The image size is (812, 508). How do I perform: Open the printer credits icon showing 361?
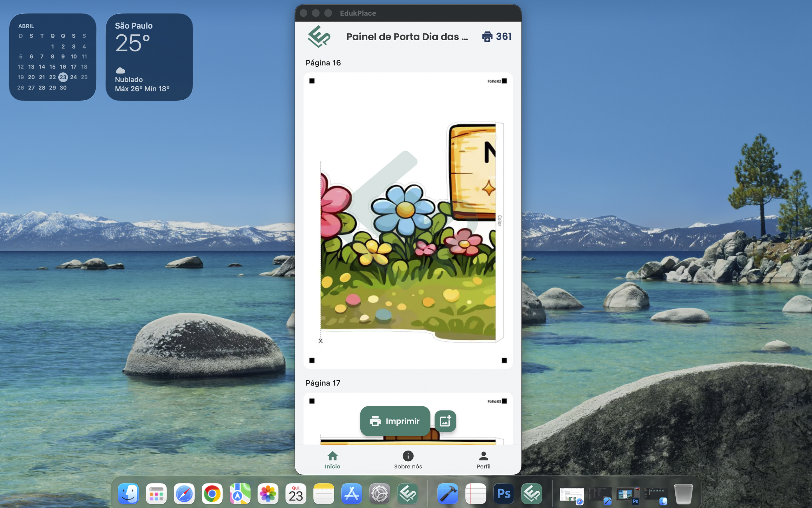pyautogui.click(x=487, y=36)
